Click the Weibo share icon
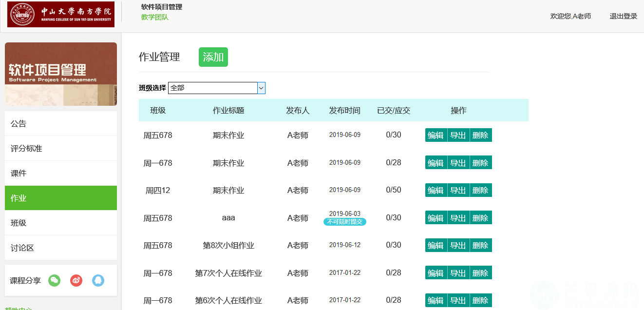Screen dimensions: 644x310 pyautogui.click(x=76, y=280)
